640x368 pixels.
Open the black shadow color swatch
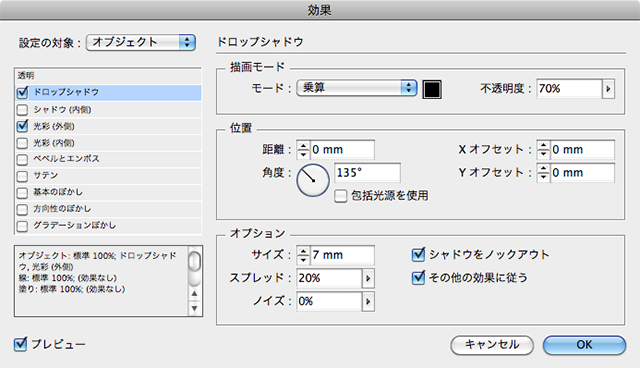tap(432, 89)
